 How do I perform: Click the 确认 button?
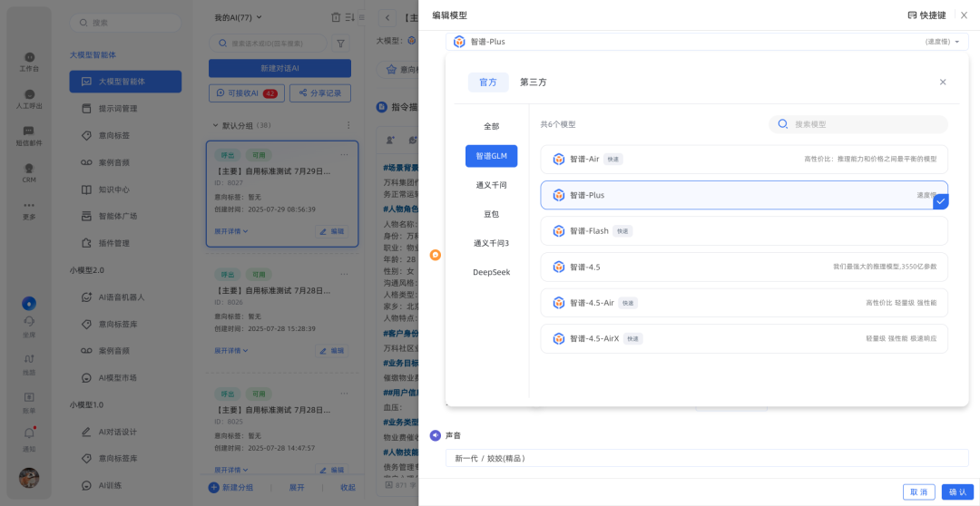(957, 491)
